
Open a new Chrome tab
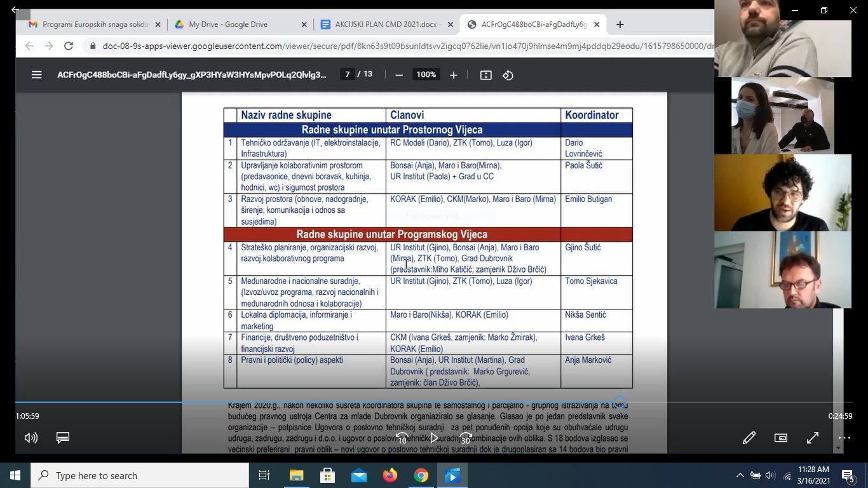(620, 24)
